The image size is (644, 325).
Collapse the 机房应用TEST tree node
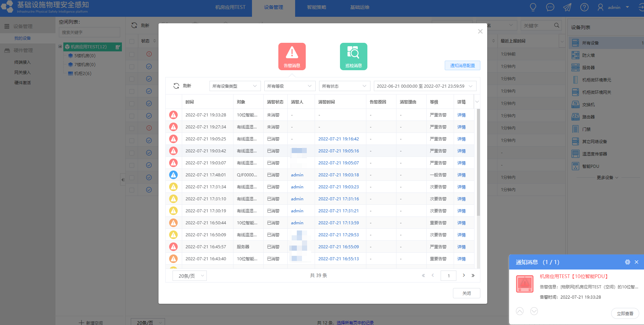point(60,47)
